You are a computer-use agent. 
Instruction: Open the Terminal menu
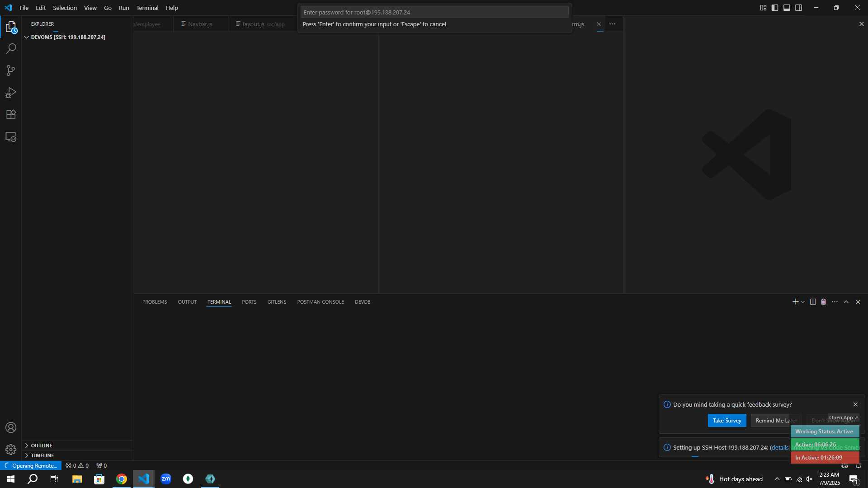147,8
